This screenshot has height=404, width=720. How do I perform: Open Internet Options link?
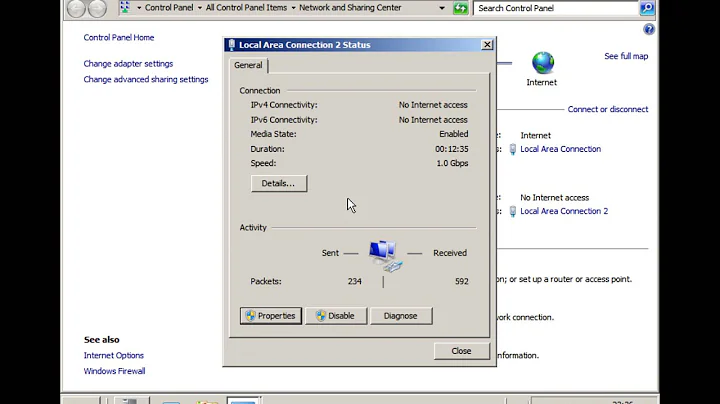pos(113,355)
